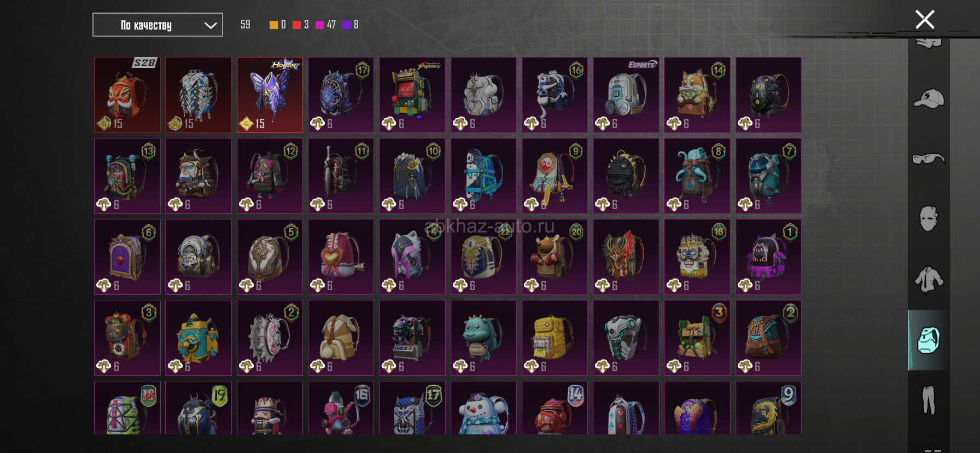980x453 pixels.
Task: Expand the 'По качеству' sort dropdown
Action: [157, 25]
